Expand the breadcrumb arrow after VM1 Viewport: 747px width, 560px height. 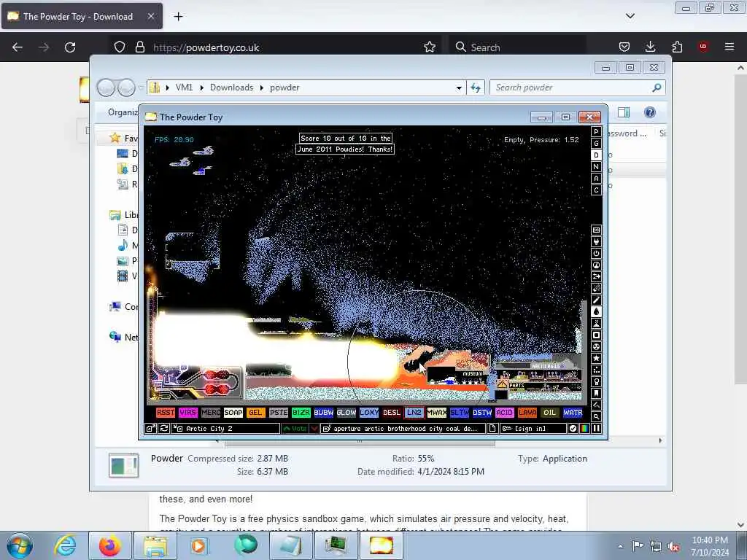click(x=202, y=87)
